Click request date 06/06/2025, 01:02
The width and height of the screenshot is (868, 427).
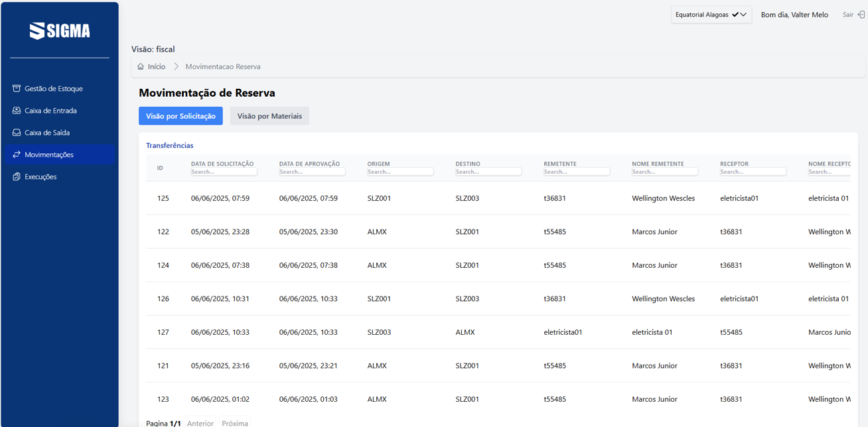click(x=220, y=399)
